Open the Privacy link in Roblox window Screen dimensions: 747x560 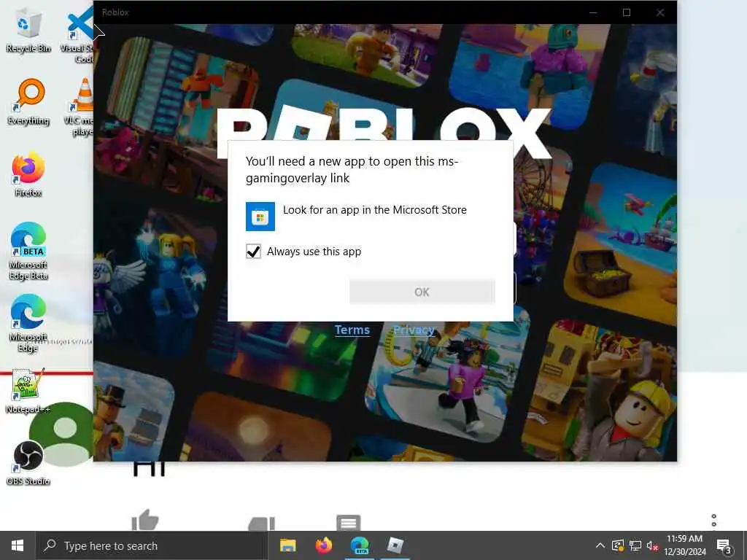click(414, 330)
